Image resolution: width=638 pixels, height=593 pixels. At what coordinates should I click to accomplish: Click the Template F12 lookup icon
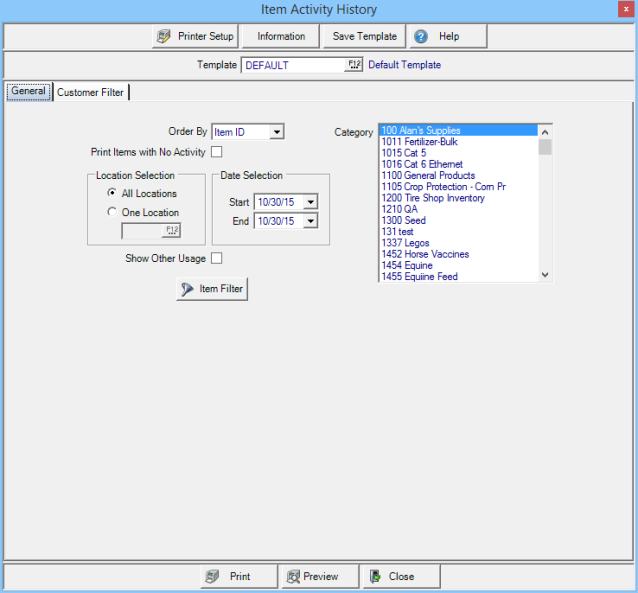click(x=354, y=65)
